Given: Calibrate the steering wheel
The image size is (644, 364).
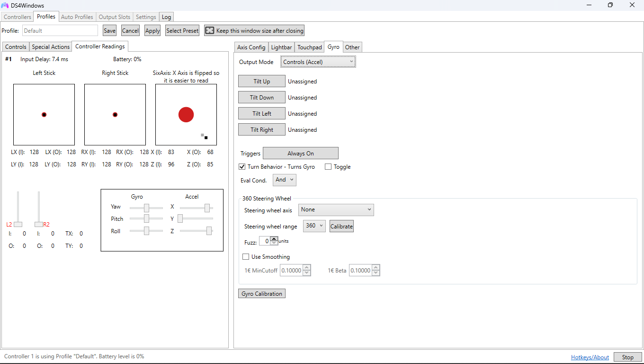Looking at the screenshot, I should [341, 226].
